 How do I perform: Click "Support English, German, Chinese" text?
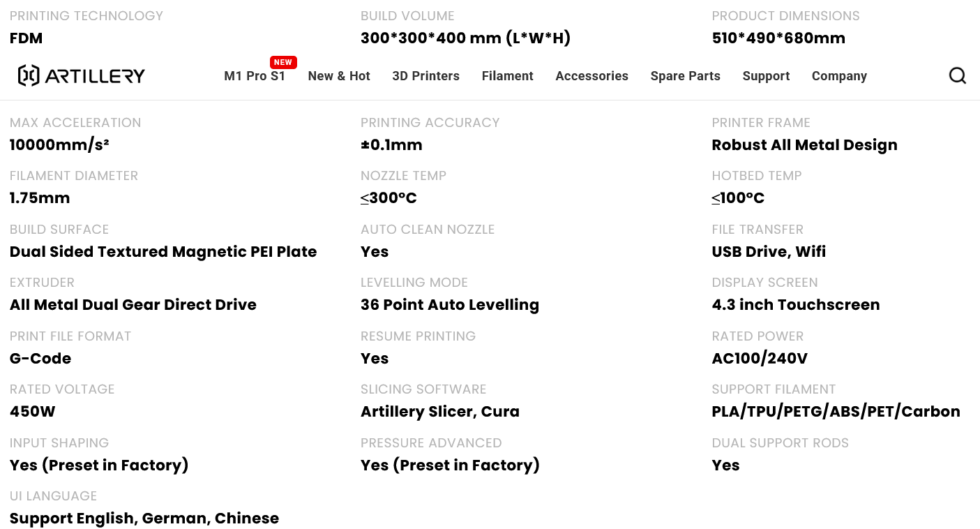pos(144,519)
